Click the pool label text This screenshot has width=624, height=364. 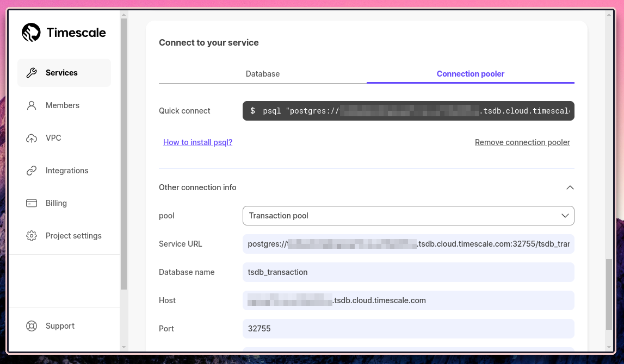[166, 216]
